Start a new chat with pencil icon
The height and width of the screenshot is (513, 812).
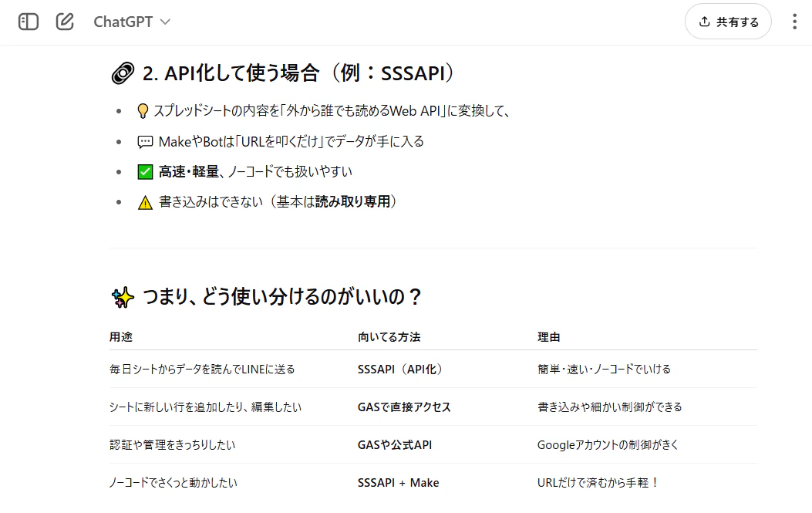coord(65,22)
